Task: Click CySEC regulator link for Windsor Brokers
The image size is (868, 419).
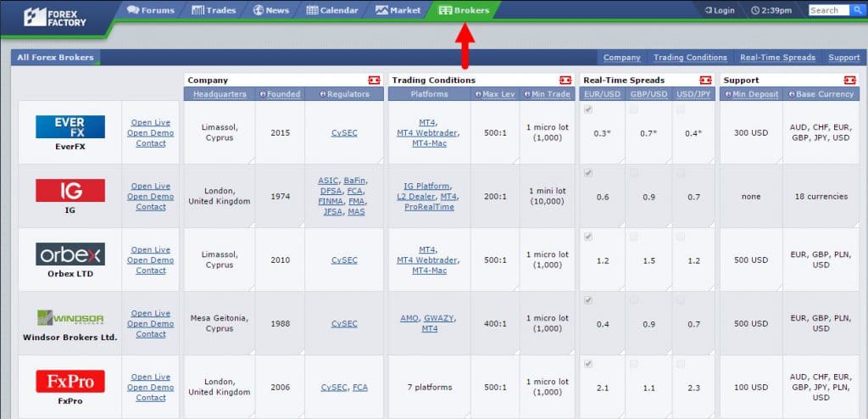Action: click(x=344, y=324)
